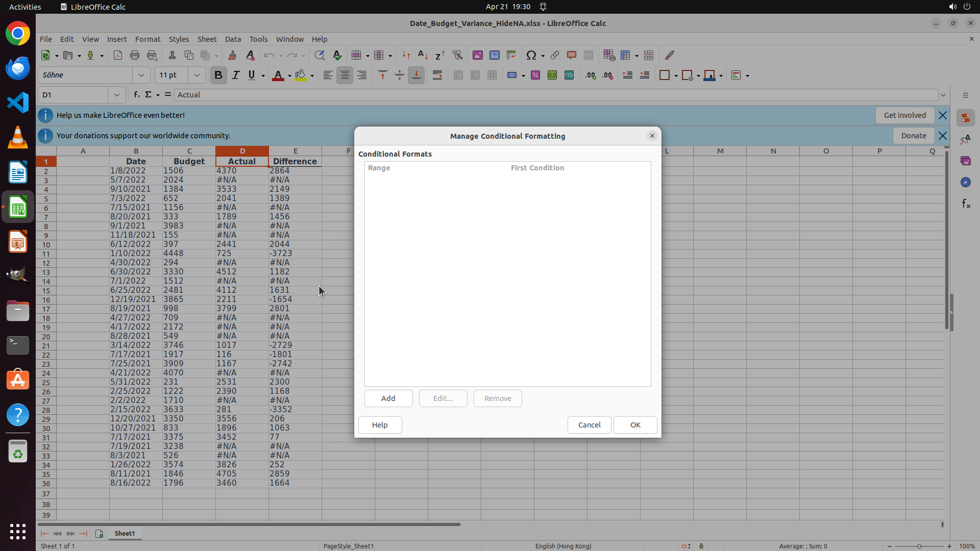Open the Format menu
The width and height of the screenshot is (980, 551).
[148, 39]
